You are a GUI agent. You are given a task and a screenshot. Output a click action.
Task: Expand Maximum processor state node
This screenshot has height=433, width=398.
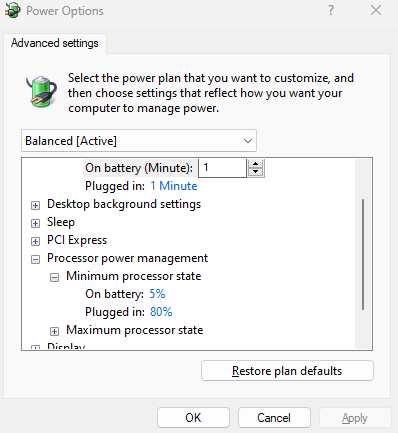[x=54, y=331]
